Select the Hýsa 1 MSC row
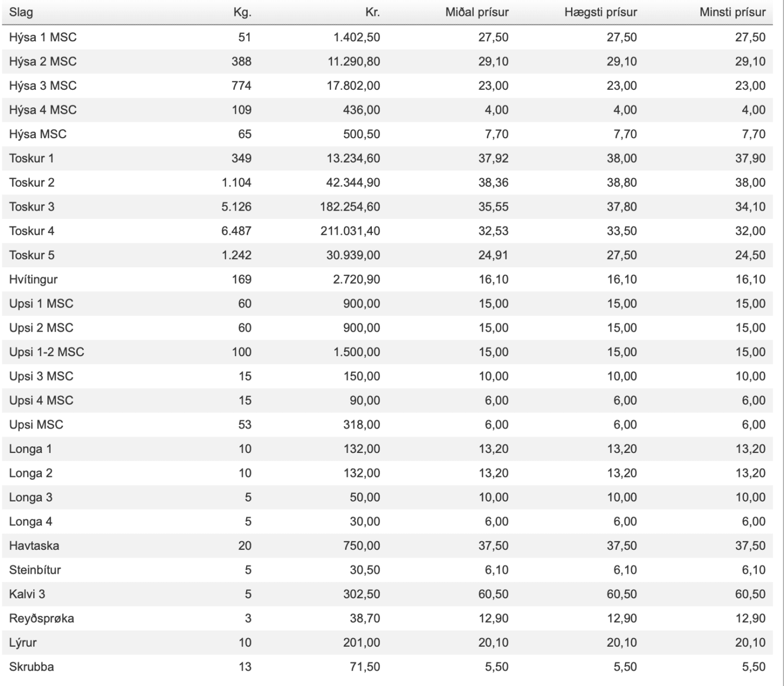Image resolution: width=784 pixels, height=686 pixels. point(387,37)
